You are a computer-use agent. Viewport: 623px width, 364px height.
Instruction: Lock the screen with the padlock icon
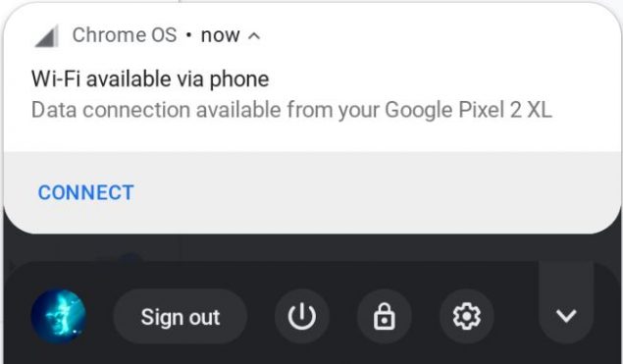(x=385, y=316)
